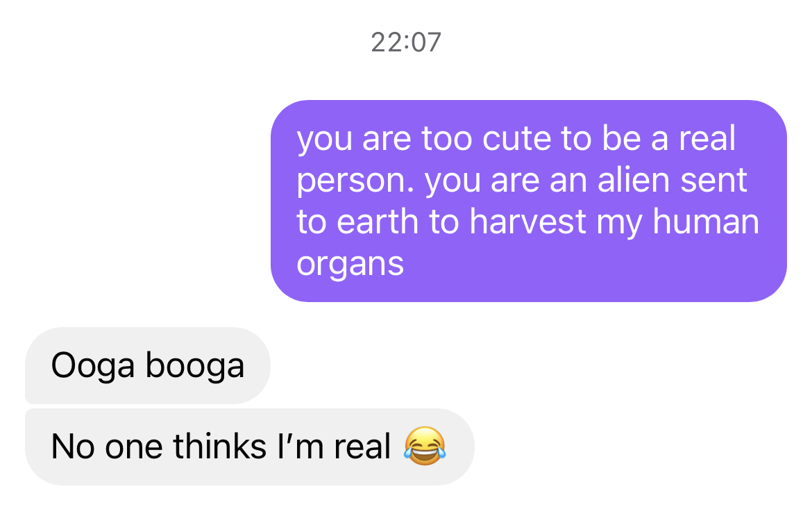812x516 pixels.
Task: Click the word "too" in purple bubble
Action: [446, 139]
